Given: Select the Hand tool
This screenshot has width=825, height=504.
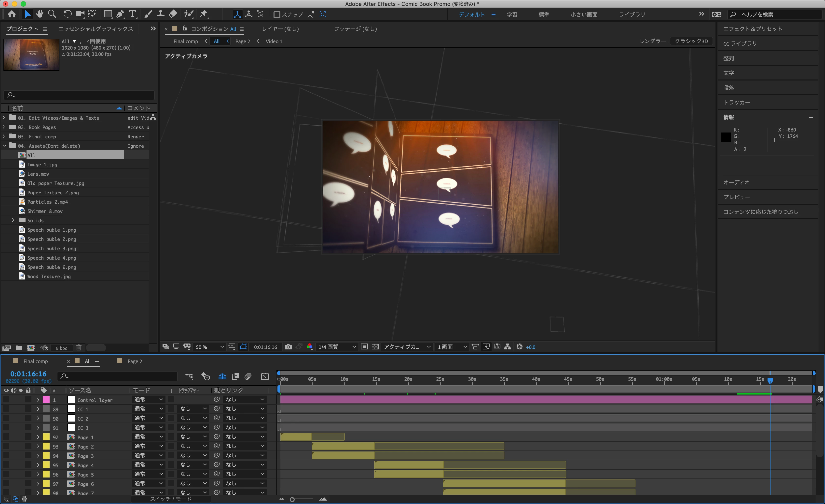Looking at the screenshot, I should click(x=40, y=14).
